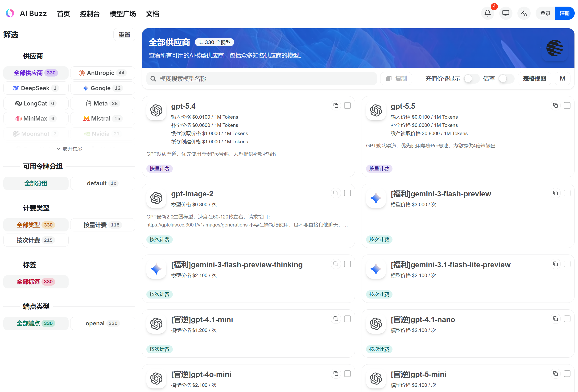The height and width of the screenshot is (392, 578).
Task: Check the [福利]gemini-3-flash-preview checkbox
Action: coord(567,193)
